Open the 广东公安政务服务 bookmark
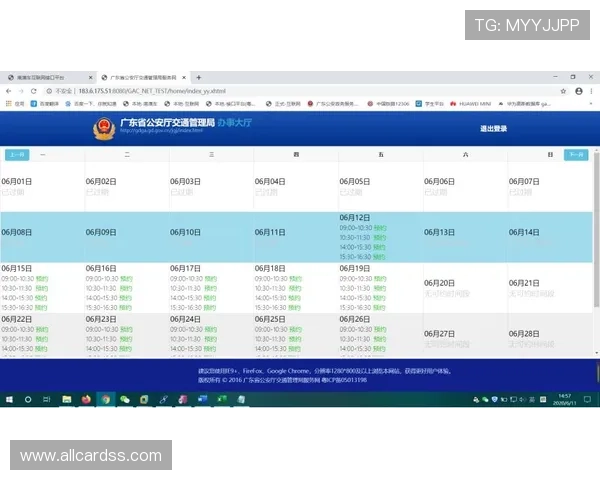Screen dimensions: 600x480 (333, 104)
